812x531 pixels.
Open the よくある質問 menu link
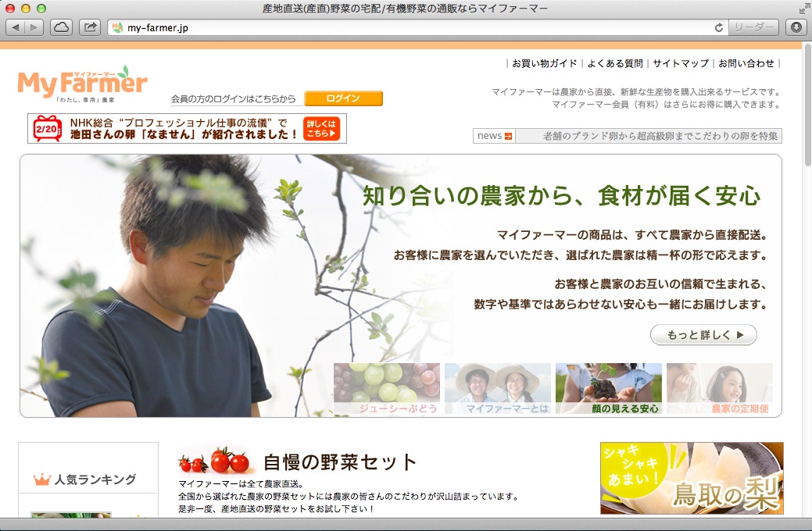615,63
